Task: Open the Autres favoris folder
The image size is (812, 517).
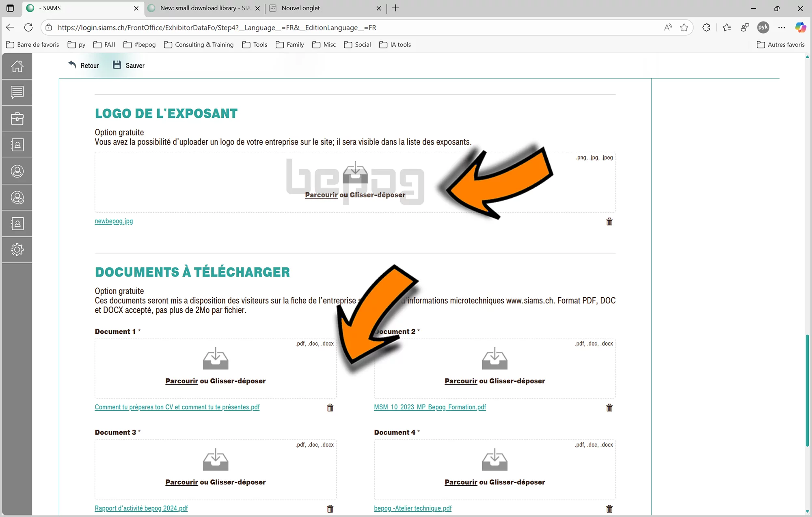Action: coord(781,45)
